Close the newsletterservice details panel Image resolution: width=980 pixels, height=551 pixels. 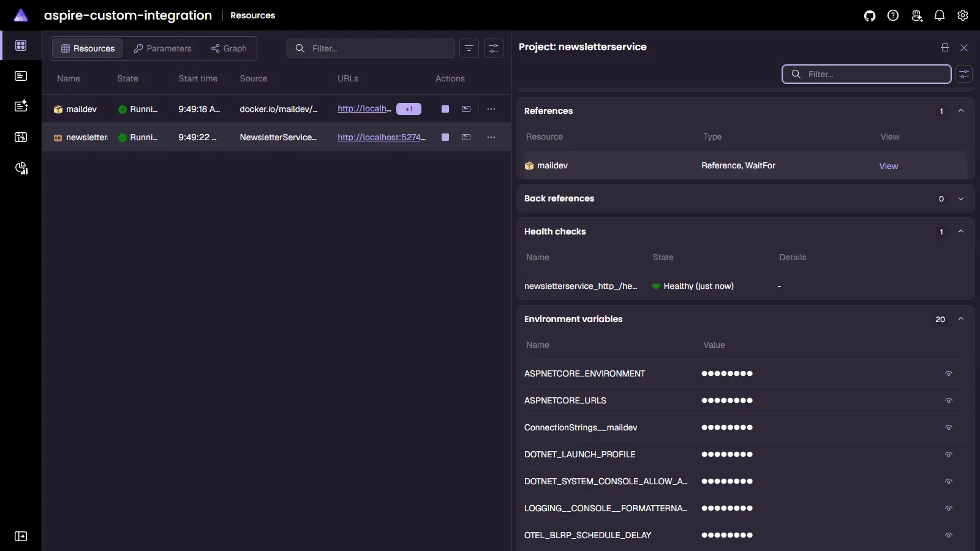pos(964,48)
